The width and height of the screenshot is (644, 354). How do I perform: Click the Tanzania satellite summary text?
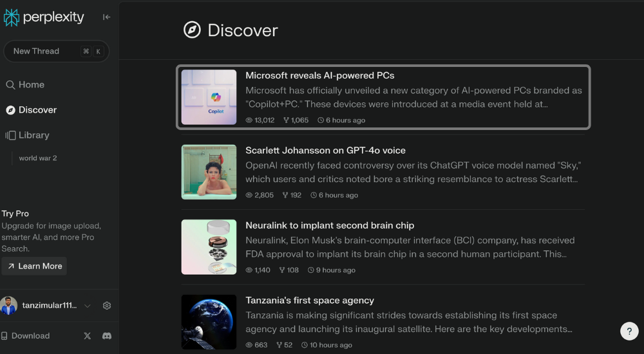(x=409, y=322)
